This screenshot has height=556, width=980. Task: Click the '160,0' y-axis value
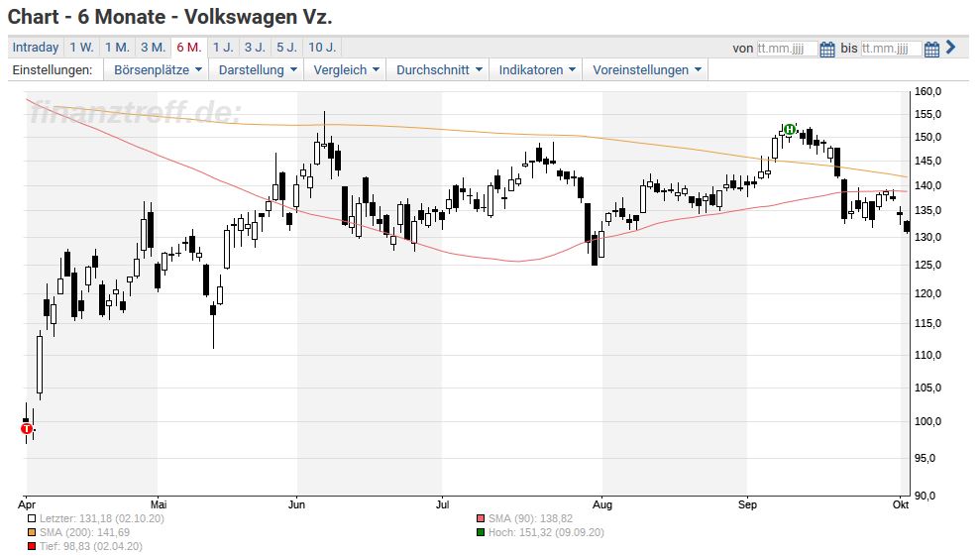pyautogui.click(x=927, y=91)
